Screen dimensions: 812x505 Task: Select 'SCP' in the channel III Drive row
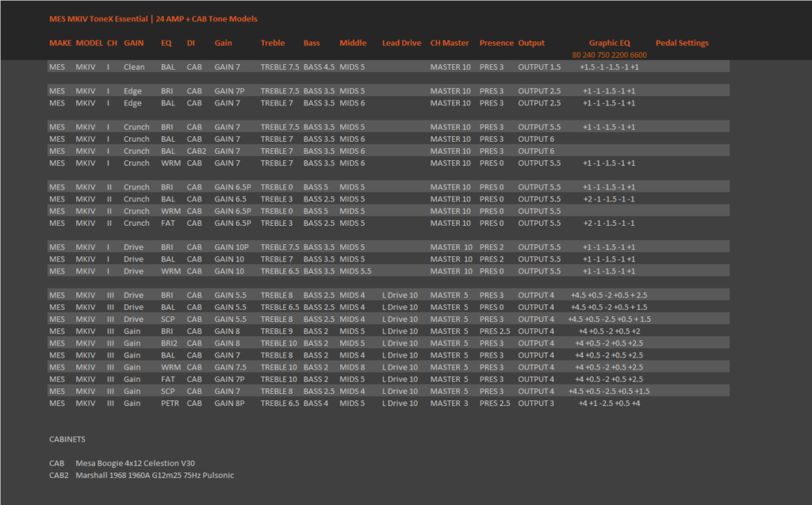[168, 319]
